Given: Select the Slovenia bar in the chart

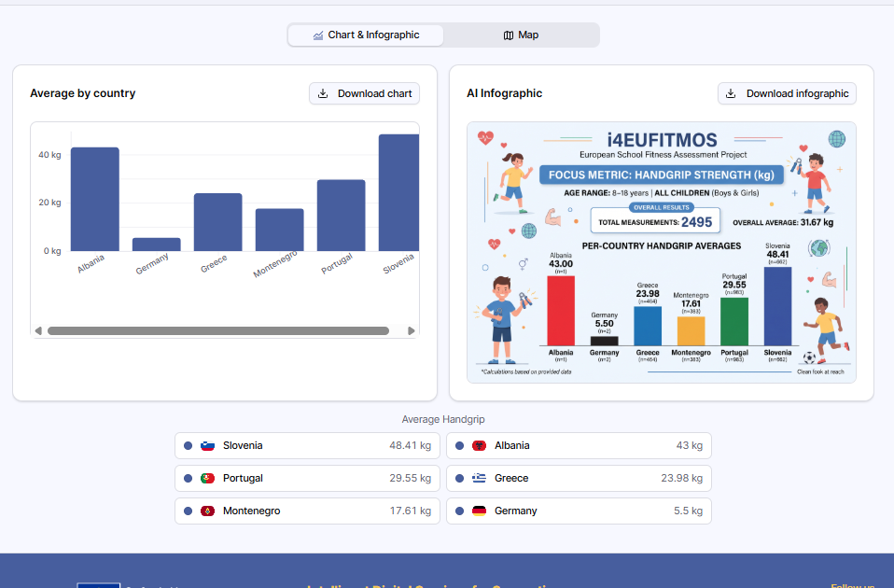Looking at the screenshot, I should click(398, 193).
